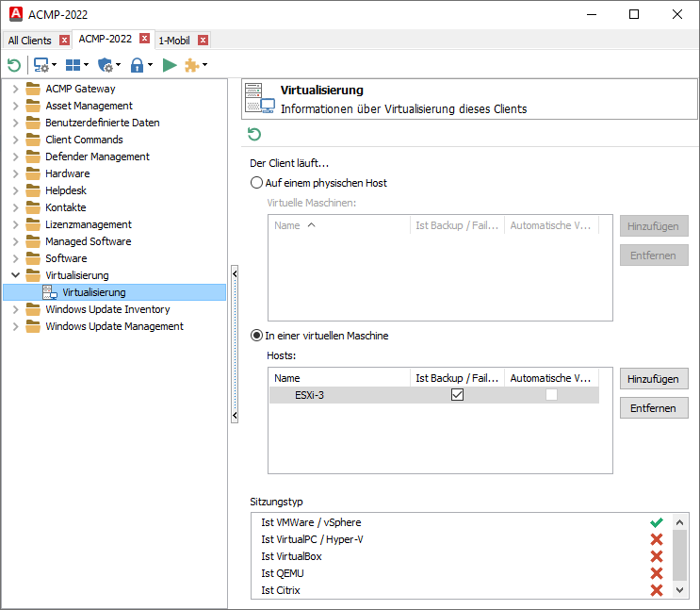This screenshot has height=610, width=700.
Task: Click the ACMP app logo in title bar
Action: (x=16, y=14)
